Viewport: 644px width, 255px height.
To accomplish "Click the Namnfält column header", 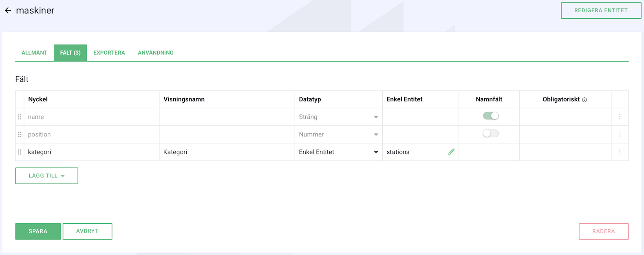I will tap(489, 99).
